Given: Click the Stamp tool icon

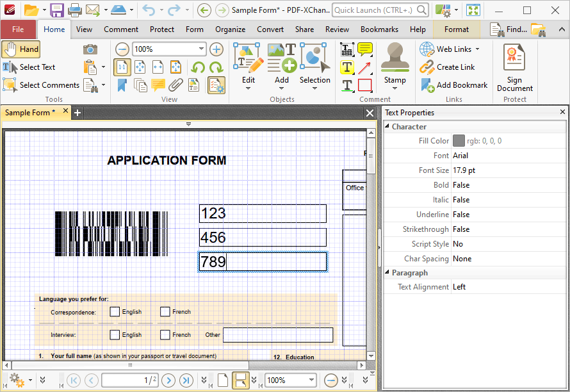Looking at the screenshot, I should 395,57.
